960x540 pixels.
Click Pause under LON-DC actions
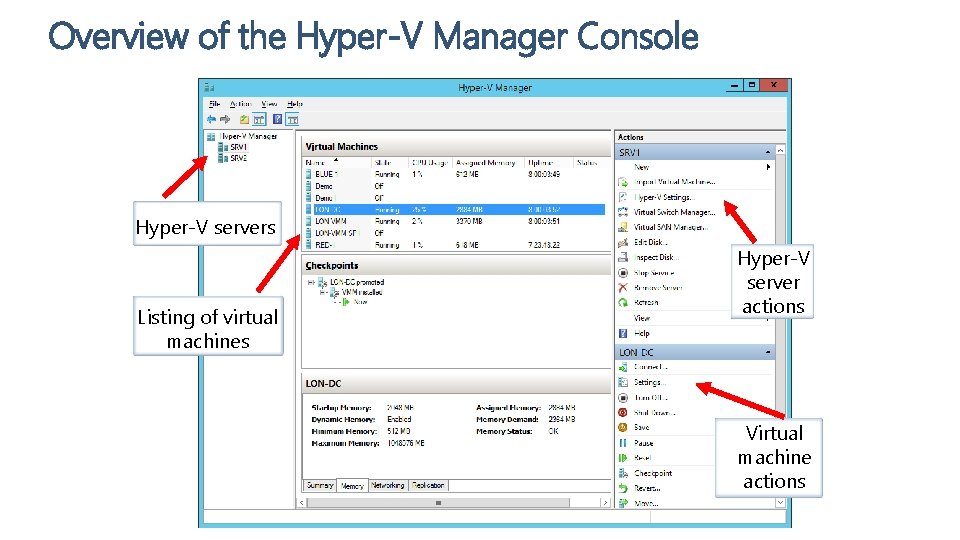pyautogui.click(x=643, y=443)
